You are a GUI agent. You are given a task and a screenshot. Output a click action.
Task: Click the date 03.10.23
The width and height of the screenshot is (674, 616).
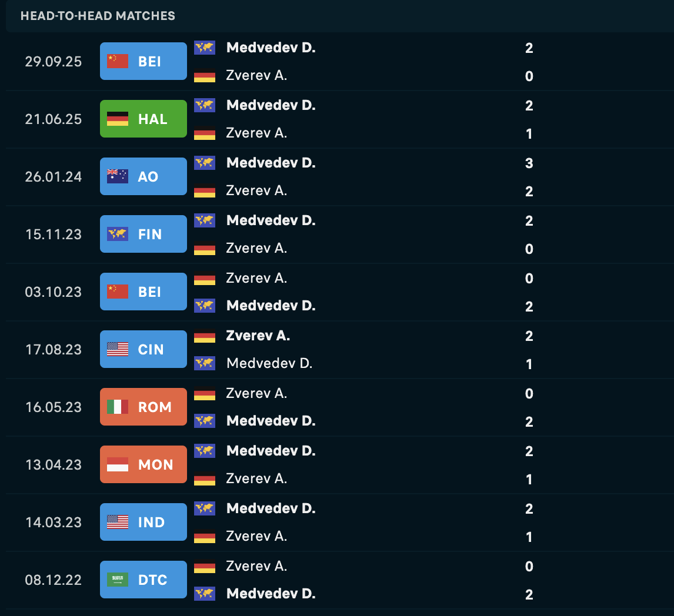coord(54,292)
